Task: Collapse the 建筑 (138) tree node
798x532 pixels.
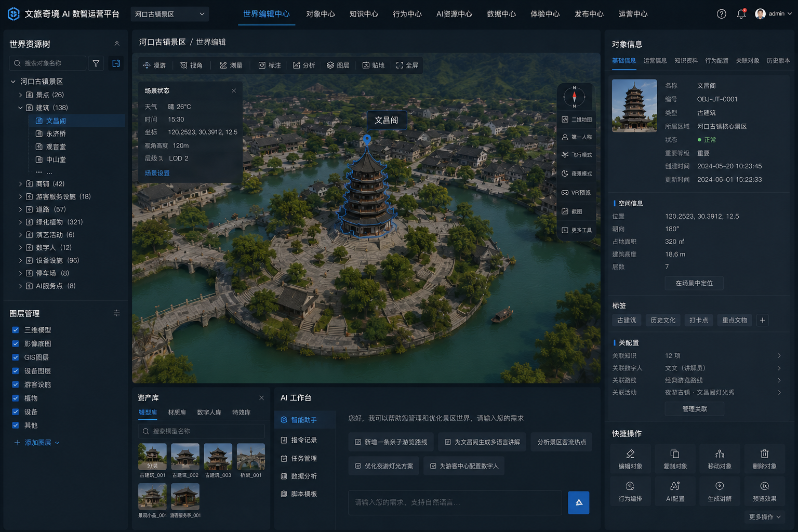Action: (x=20, y=108)
